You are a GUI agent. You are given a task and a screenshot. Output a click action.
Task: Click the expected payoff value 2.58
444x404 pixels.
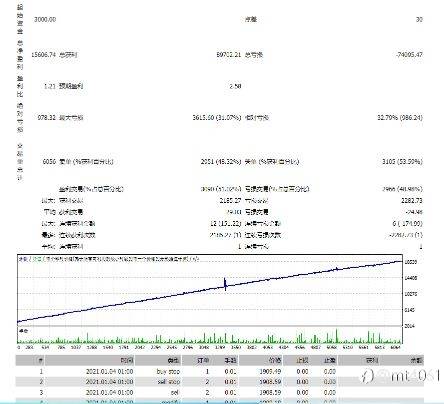pyautogui.click(x=235, y=86)
